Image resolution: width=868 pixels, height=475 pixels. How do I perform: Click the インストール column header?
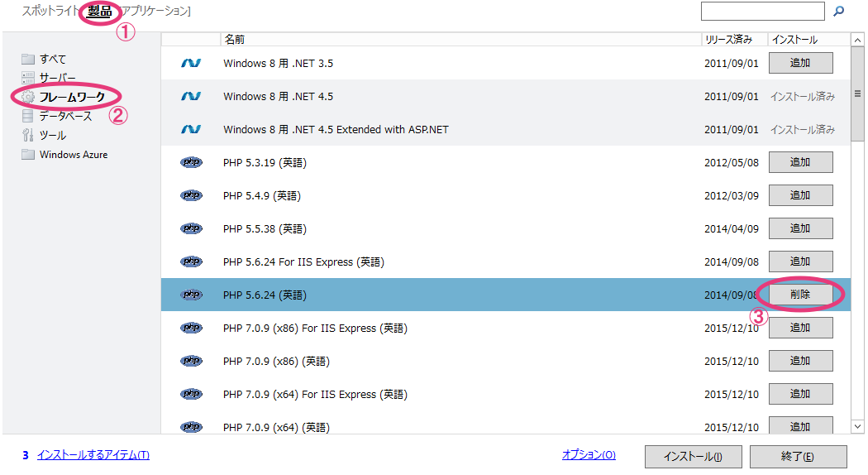808,40
